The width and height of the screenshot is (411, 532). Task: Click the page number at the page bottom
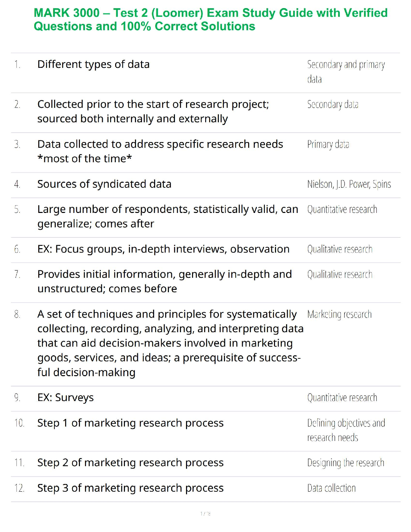[205, 514]
